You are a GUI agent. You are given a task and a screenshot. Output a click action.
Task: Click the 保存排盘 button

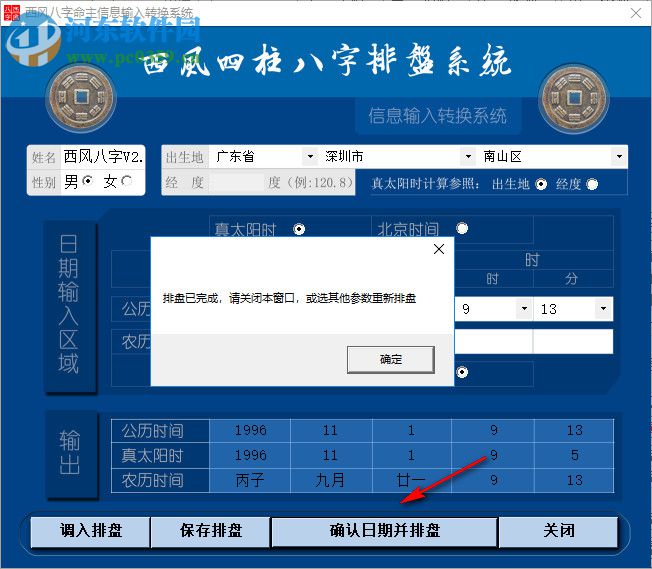pyautogui.click(x=210, y=531)
